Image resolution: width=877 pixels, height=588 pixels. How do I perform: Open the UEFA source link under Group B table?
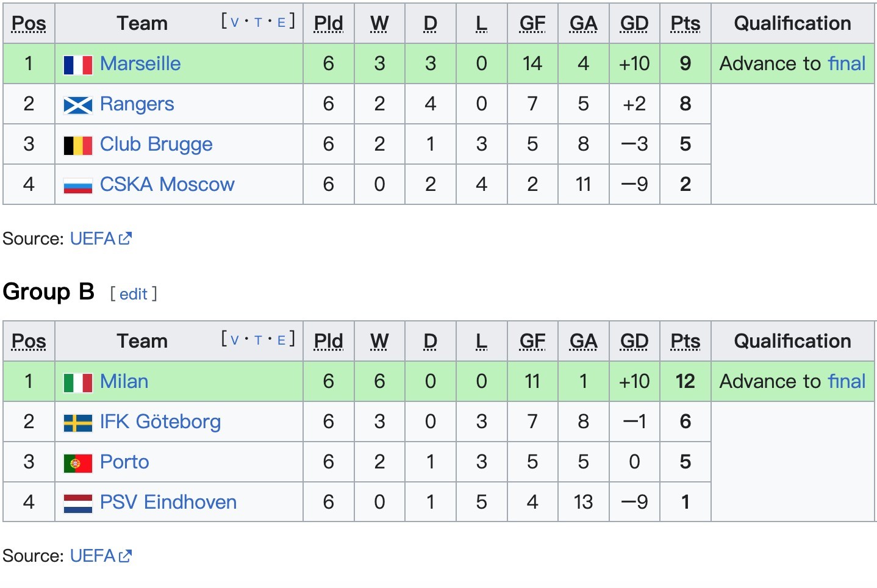click(93, 556)
